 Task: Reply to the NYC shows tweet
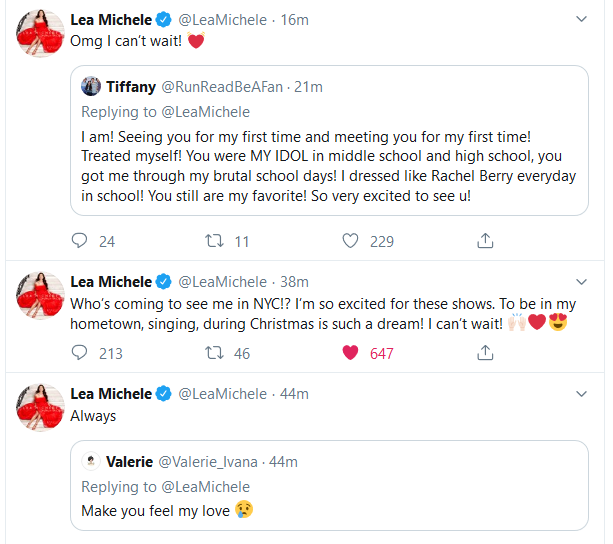pos(82,353)
